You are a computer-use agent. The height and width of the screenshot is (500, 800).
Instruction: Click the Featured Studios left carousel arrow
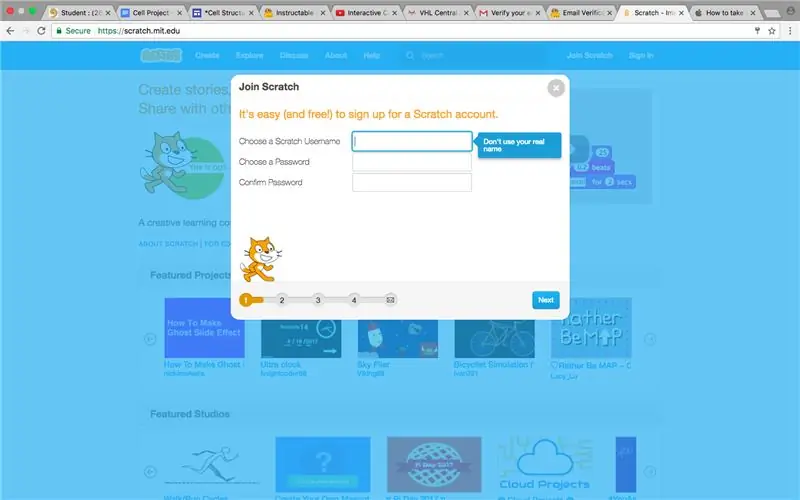pos(150,471)
